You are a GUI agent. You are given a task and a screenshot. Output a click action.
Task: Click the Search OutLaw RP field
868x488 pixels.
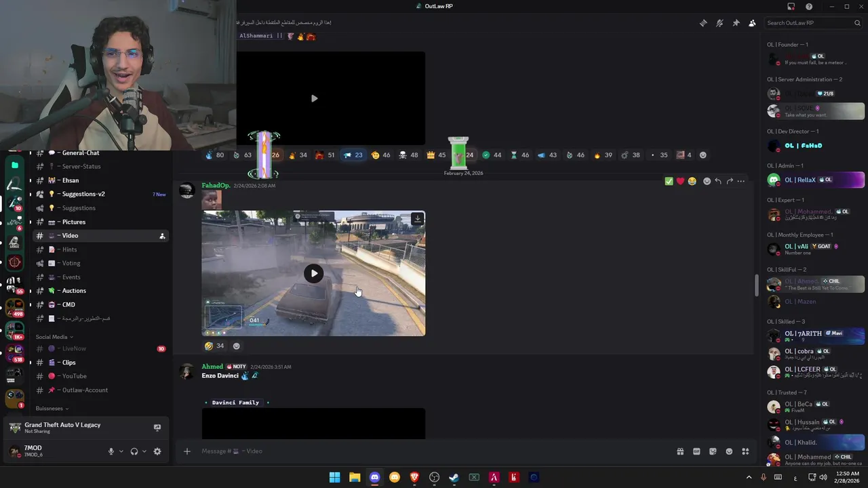tap(814, 23)
